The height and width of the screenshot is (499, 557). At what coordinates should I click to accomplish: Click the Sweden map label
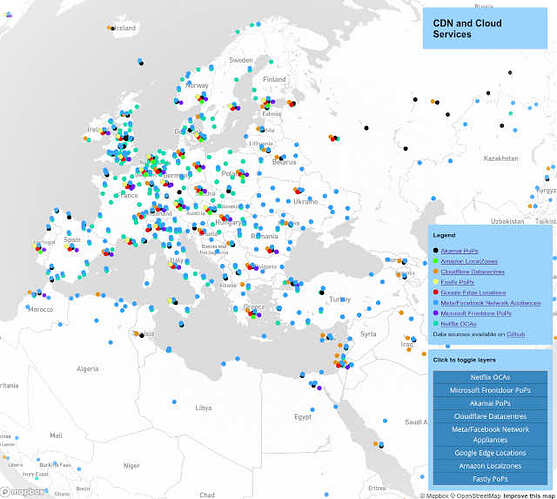tap(241, 60)
